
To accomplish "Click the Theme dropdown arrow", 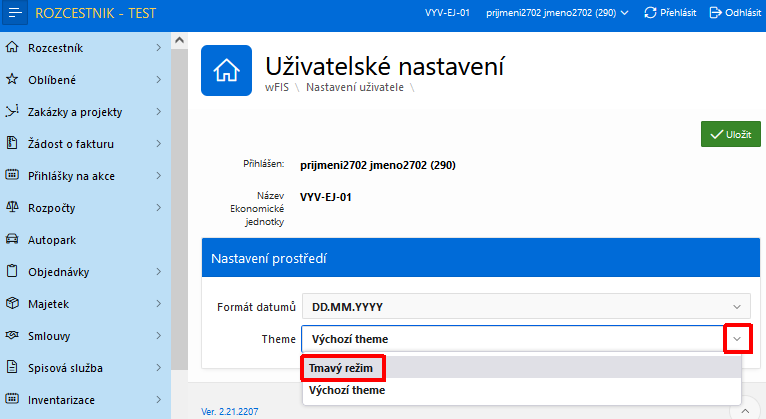I will pyautogui.click(x=737, y=338).
